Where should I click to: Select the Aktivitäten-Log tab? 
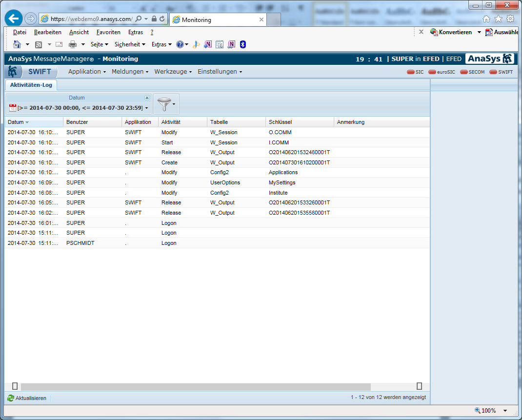coord(31,85)
